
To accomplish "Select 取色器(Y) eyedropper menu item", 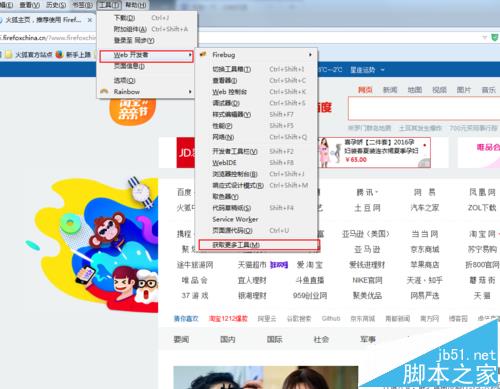I will coord(256,197).
